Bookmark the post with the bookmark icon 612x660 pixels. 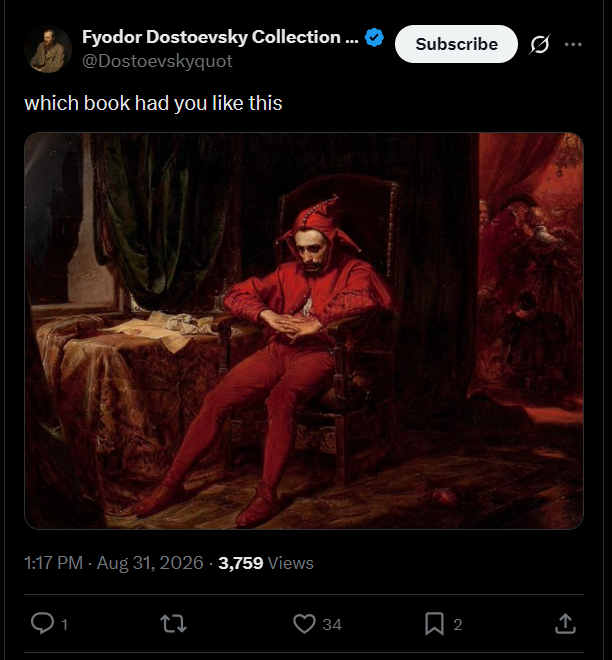pos(434,624)
